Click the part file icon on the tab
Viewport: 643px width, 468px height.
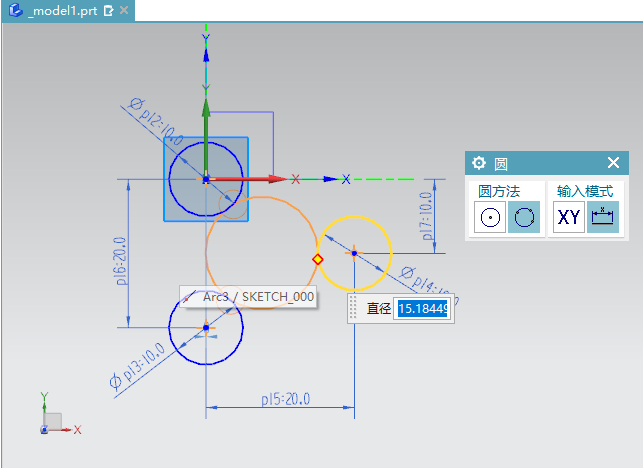15,10
